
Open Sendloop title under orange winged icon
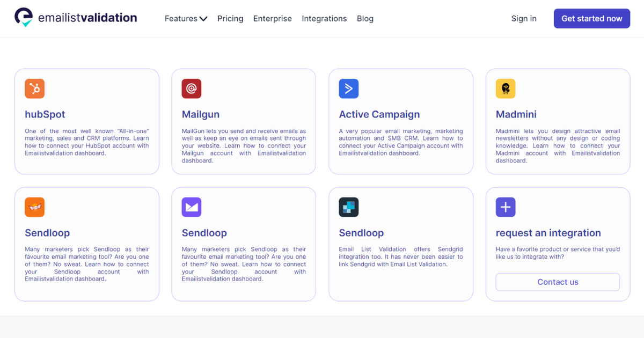pos(47,233)
